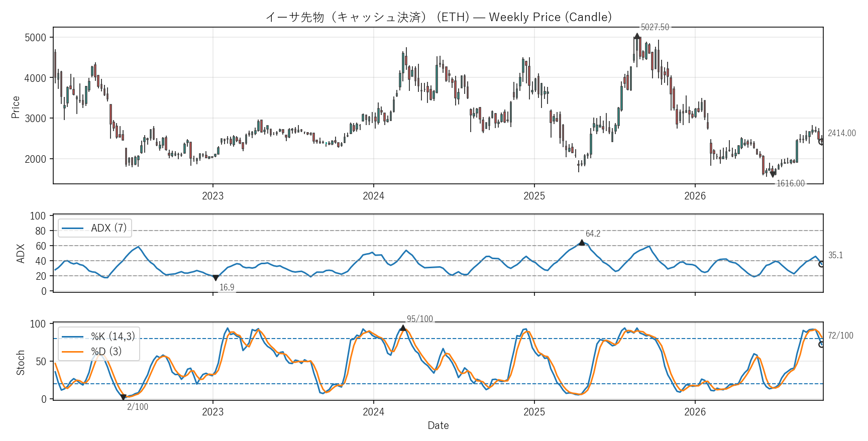Image resolution: width=868 pixels, height=441 pixels.
Task: Click the orange line sample beside %D (3)
Action: [x=72, y=352]
